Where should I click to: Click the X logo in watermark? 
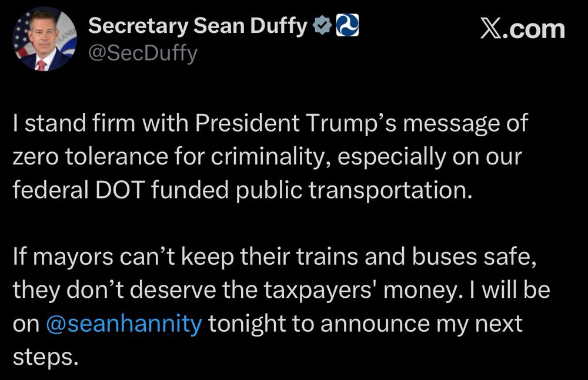pyautogui.click(x=489, y=29)
